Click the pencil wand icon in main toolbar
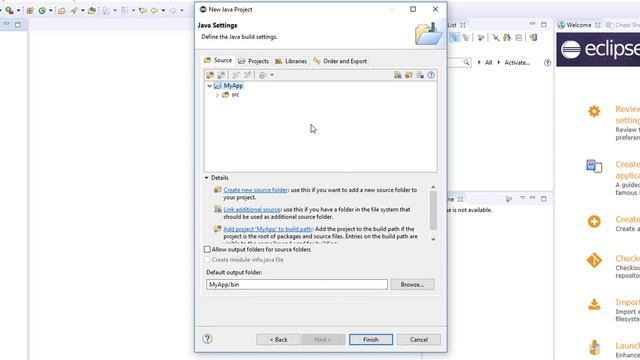Image resolution: width=640 pixels, height=360 pixels. pyautogui.click(x=74, y=11)
